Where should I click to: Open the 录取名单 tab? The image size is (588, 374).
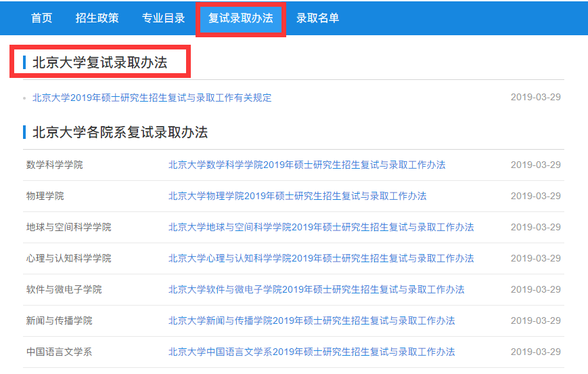pyautogui.click(x=317, y=18)
